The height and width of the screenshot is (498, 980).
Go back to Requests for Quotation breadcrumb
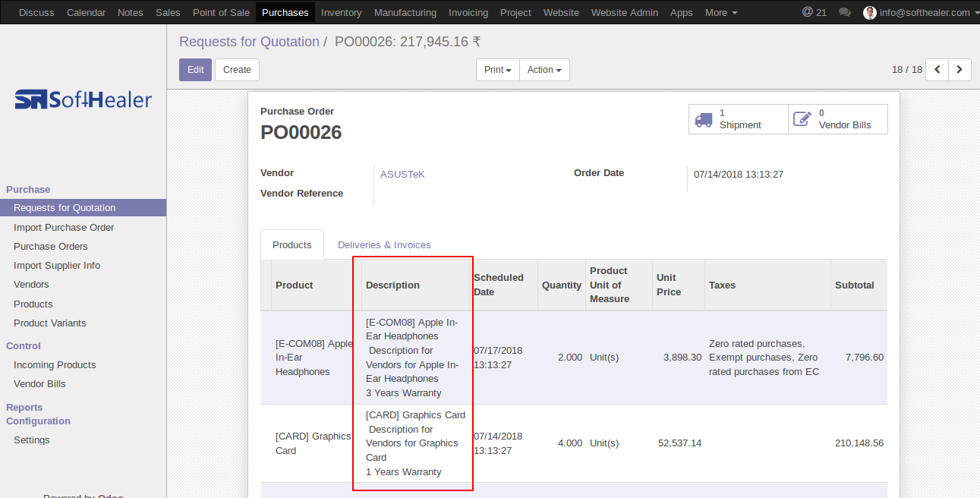coord(249,42)
